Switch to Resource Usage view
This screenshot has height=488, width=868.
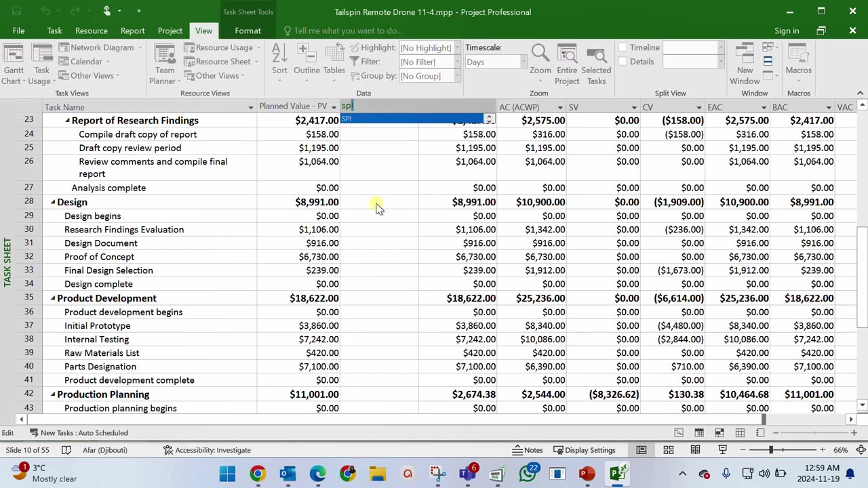222,47
